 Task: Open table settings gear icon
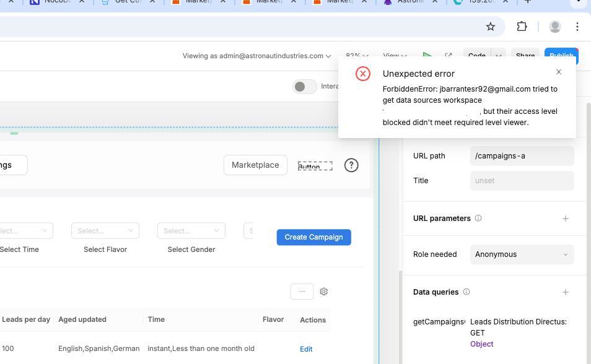click(323, 292)
